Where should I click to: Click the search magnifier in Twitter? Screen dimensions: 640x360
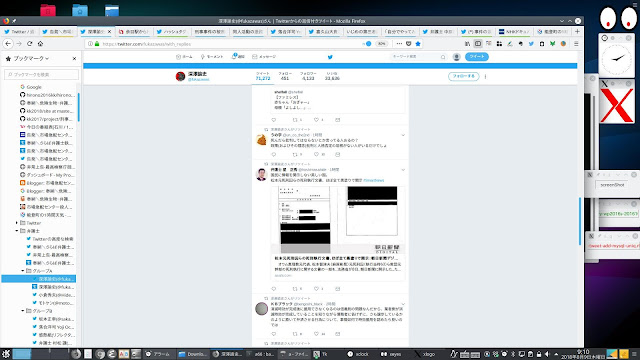[443, 57]
